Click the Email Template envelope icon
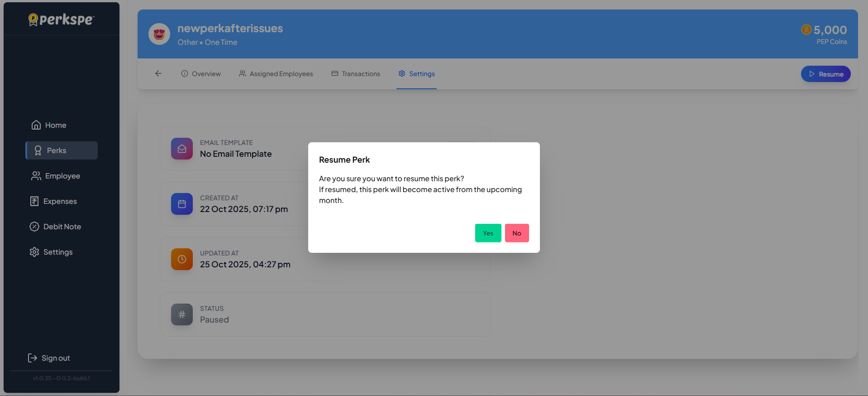The height and width of the screenshot is (396, 868). click(182, 149)
